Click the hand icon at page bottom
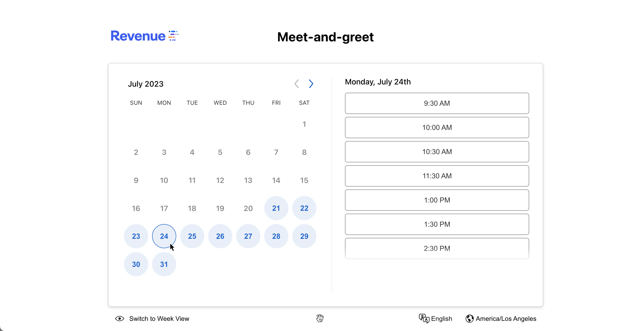This screenshot has height=331, width=644. point(320,318)
